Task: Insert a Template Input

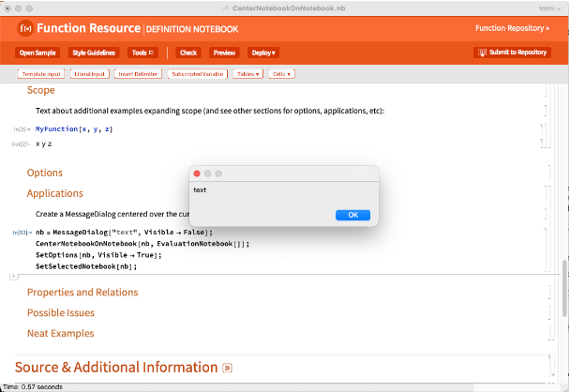Action: [x=40, y=73]
